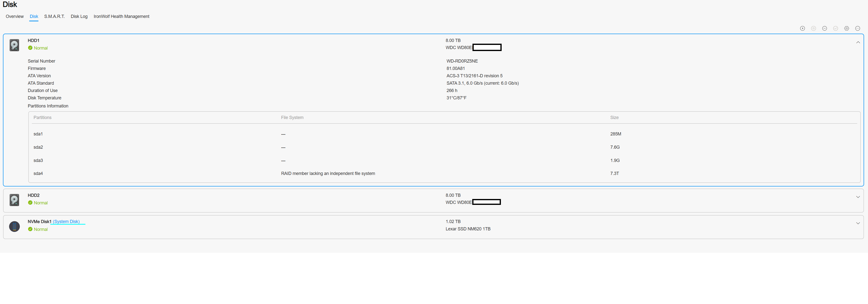Click the HDD1 hard drive icon
The height and width of the screenshot is (304, 868).
click(x=14, y=45)
